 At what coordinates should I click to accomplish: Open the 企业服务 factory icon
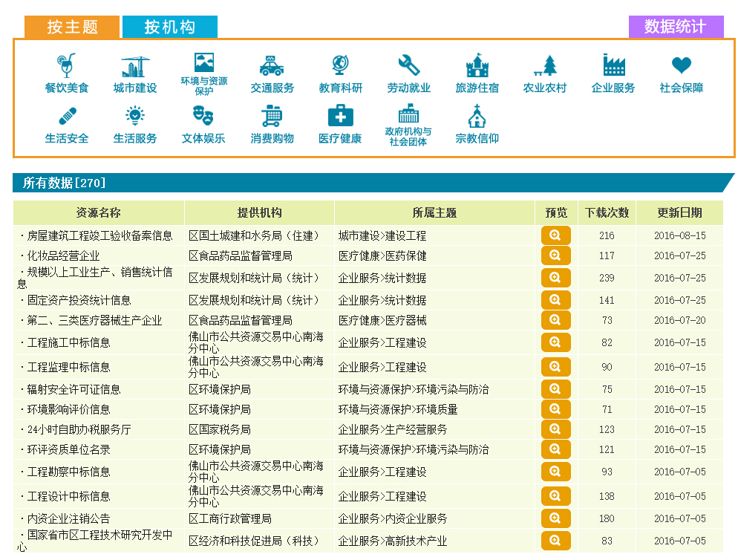[x=614, y=65]
